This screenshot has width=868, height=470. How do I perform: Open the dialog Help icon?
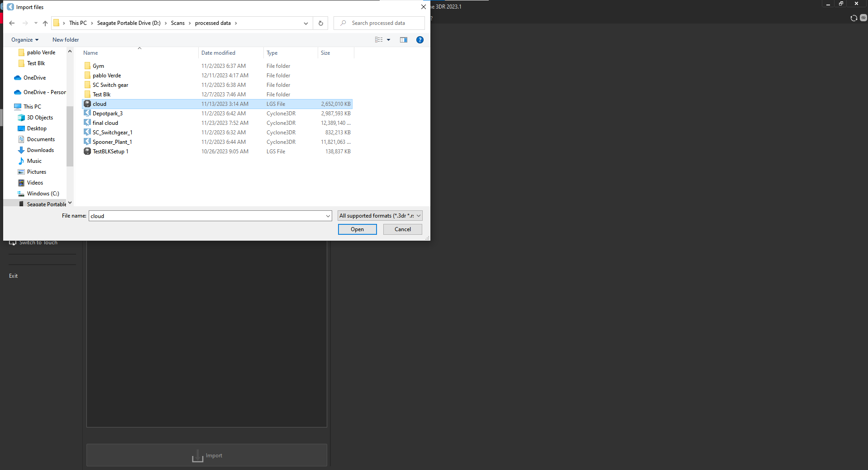420,40
